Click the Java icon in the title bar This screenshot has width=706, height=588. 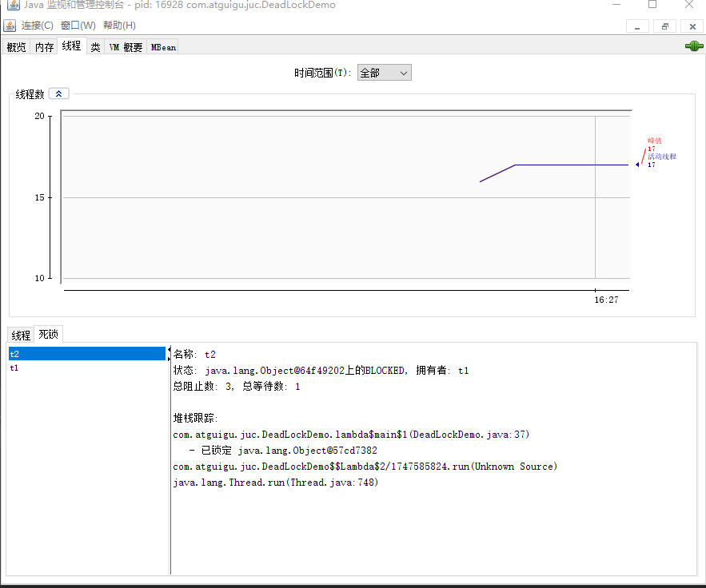[14, 5]
